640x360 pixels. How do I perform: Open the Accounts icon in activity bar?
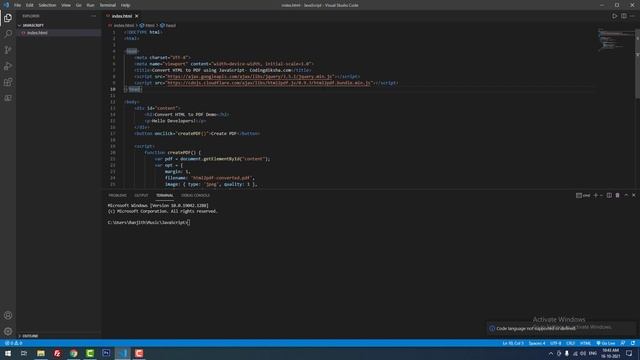click(x=8, y=315)
